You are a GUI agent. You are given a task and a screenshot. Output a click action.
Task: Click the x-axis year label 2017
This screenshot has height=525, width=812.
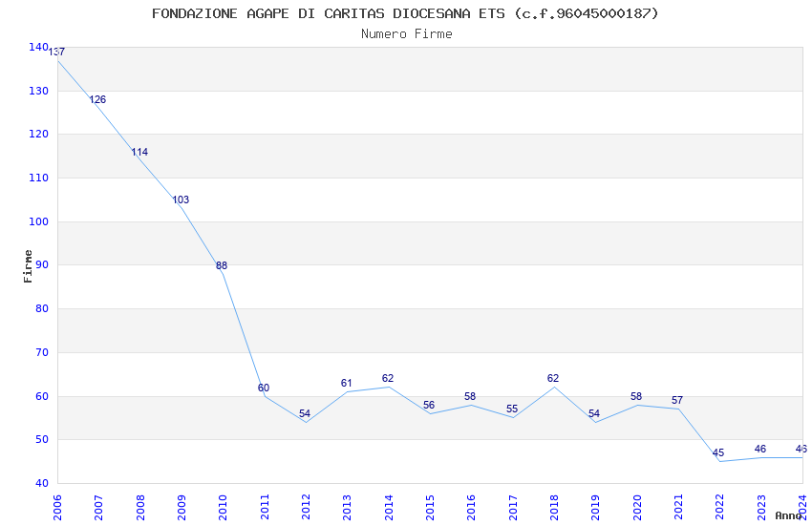pos(513,508)
